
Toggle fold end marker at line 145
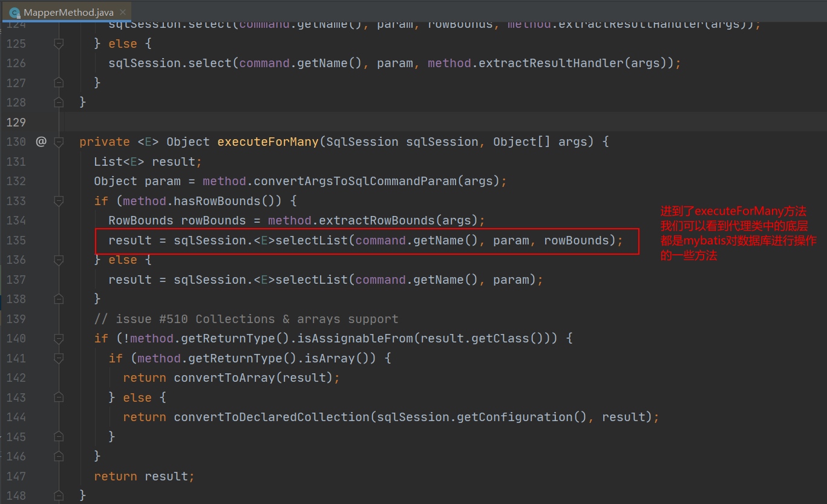[x=59, y=437]
